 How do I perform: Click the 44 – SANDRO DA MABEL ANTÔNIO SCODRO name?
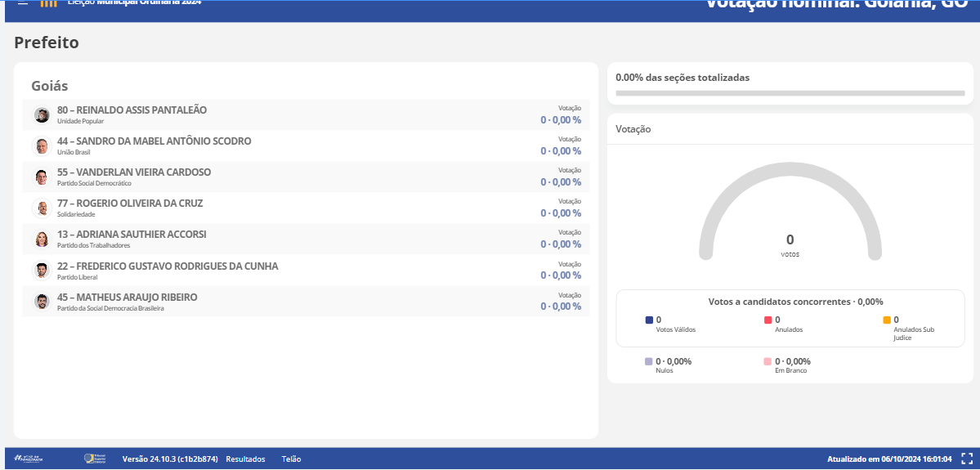coord(154,141)
